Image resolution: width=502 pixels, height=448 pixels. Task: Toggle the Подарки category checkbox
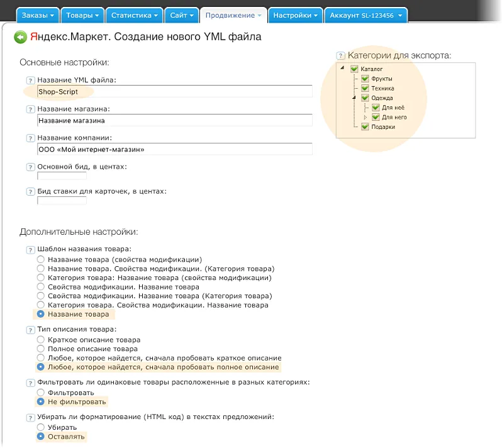[365, 127]
